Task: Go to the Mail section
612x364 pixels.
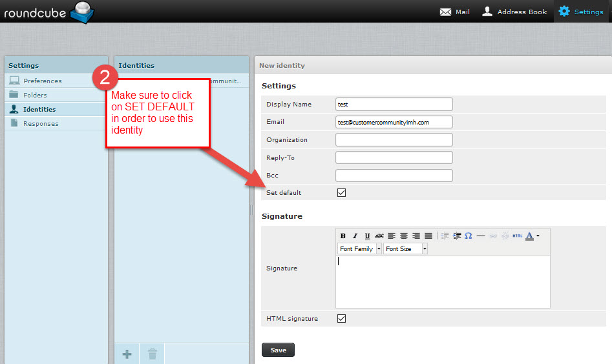Action: pyautogui.click(x=455, y=12)
